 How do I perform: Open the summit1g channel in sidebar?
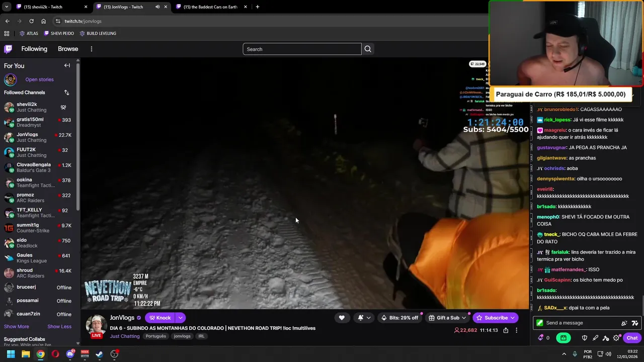click(39, 228)
